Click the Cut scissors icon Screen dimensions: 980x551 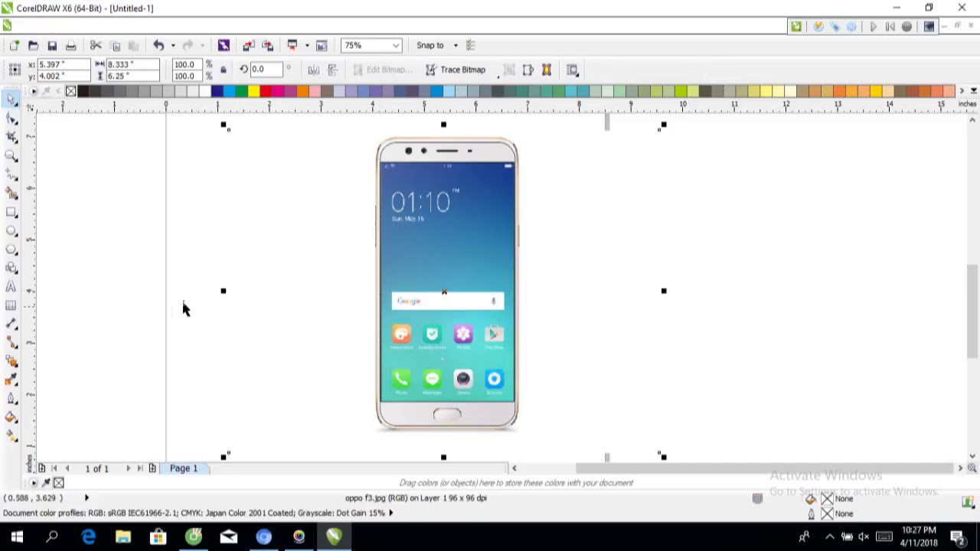click(x=96, y=45)
